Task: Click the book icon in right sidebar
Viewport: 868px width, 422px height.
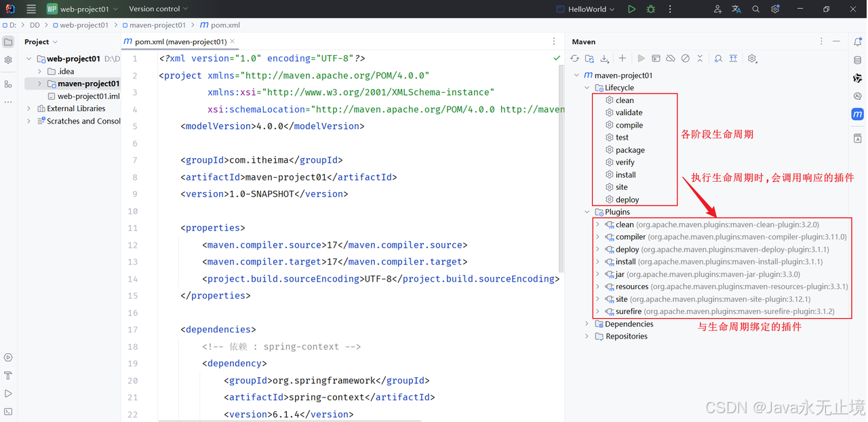Action: [858, 138]
